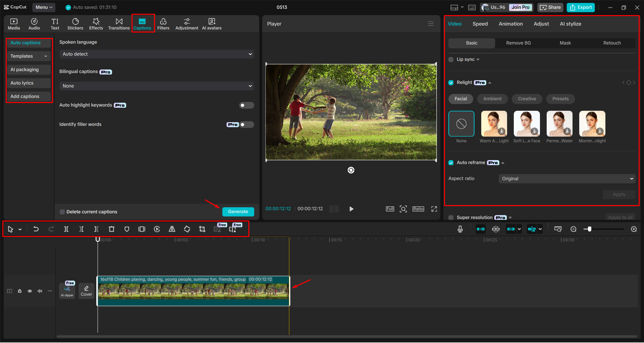Open the AI avatars panel
This screenshot has width=644, height=343.
click(x=211, y=23)
